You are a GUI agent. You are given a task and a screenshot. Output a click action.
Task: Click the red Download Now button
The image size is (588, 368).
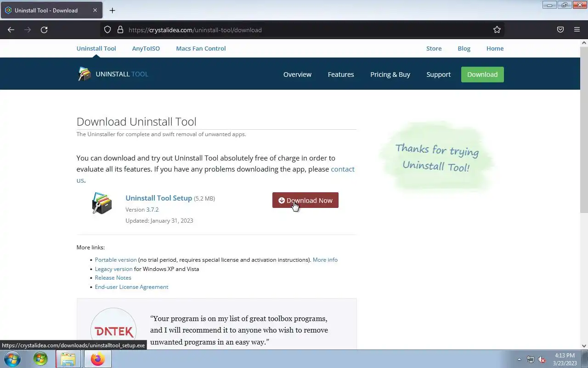(x=305, y=200)
